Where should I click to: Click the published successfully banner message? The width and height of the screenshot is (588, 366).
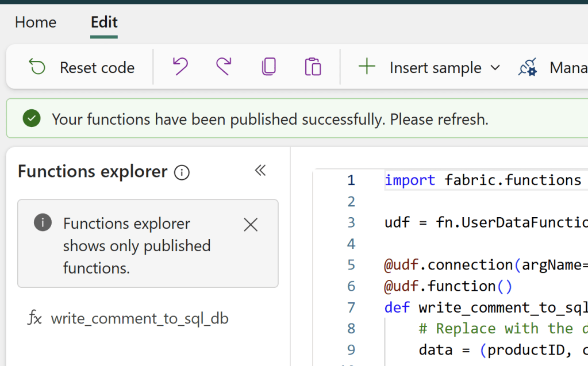click(x=270, y=120)
